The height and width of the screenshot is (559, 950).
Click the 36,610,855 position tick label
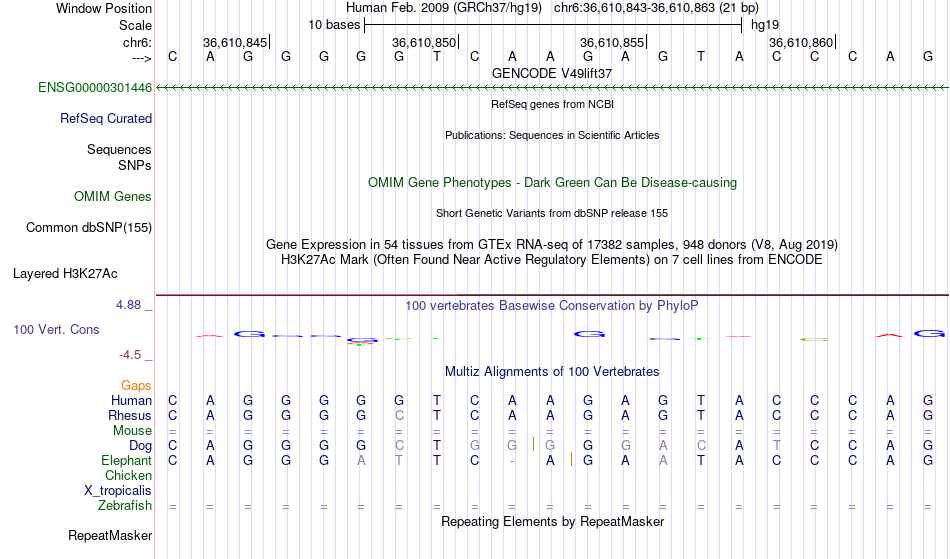[x=611, y=42]
